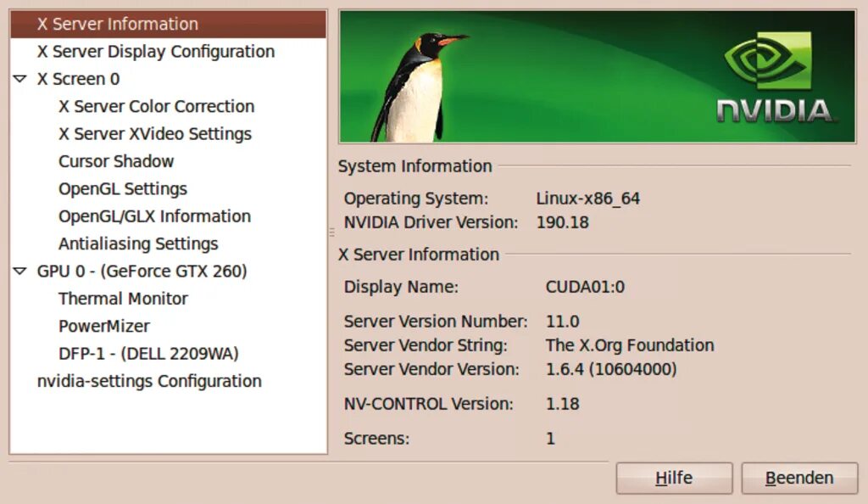Screen dimensions: 868x504
Task: Click the NV-CONTROL Version label
Action: tap(428, 404)
